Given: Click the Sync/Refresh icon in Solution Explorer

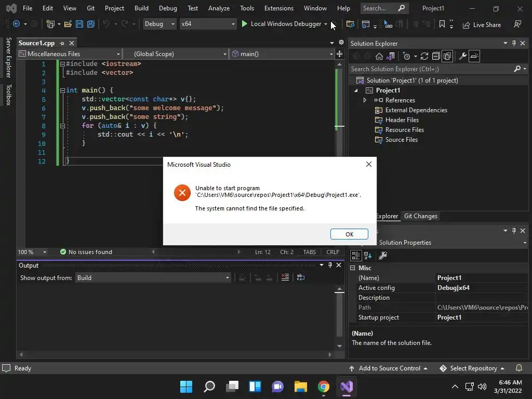Looking at the screenshot, I should pos(424,56).
